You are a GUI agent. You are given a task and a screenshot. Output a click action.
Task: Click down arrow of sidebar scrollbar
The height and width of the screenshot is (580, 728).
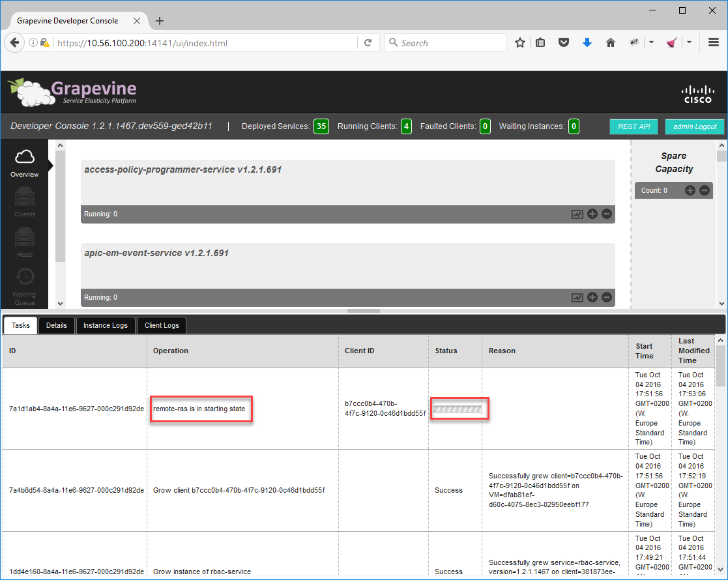click(61, 303)
